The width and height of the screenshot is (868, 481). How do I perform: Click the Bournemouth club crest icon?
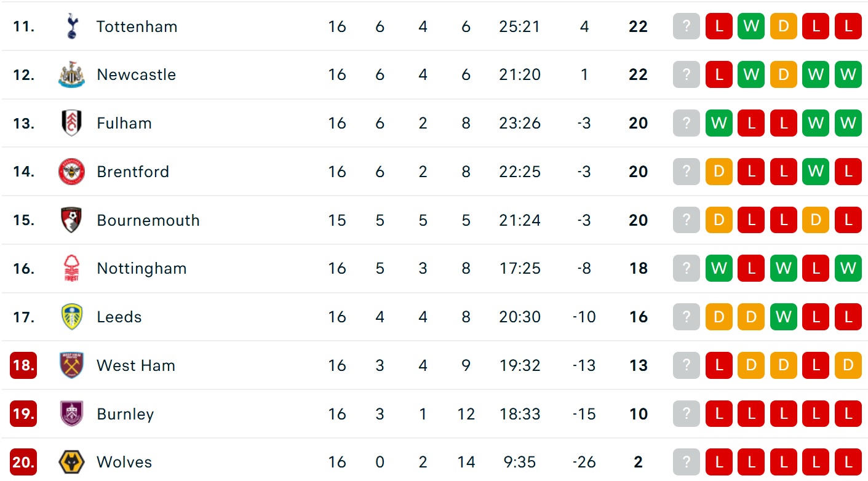coord(72,220)
